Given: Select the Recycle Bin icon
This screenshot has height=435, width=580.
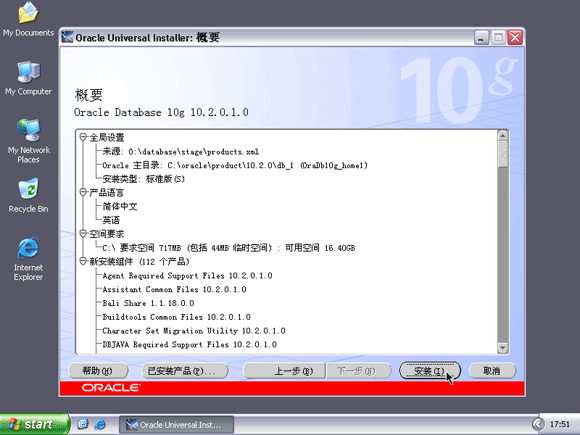Looking at the screenshot, I should tap(28, 195).
